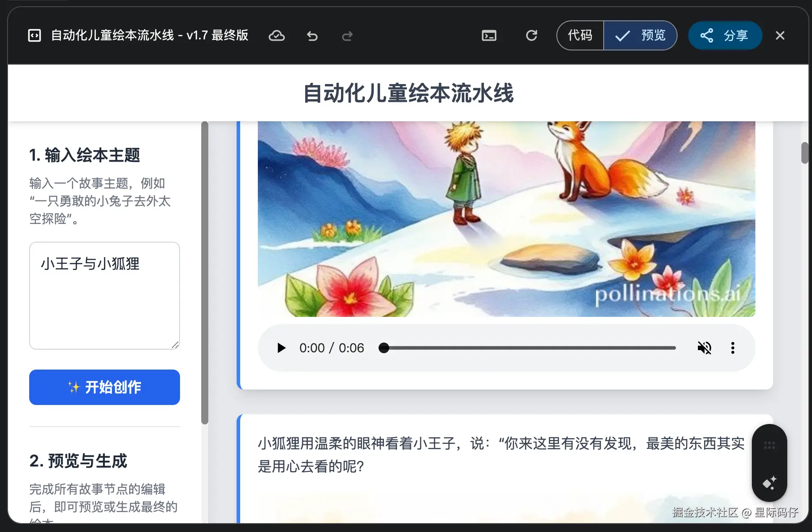812x532 pixels.
Task: Click the main page scrollbar thumb
Action: click(805, 153)
